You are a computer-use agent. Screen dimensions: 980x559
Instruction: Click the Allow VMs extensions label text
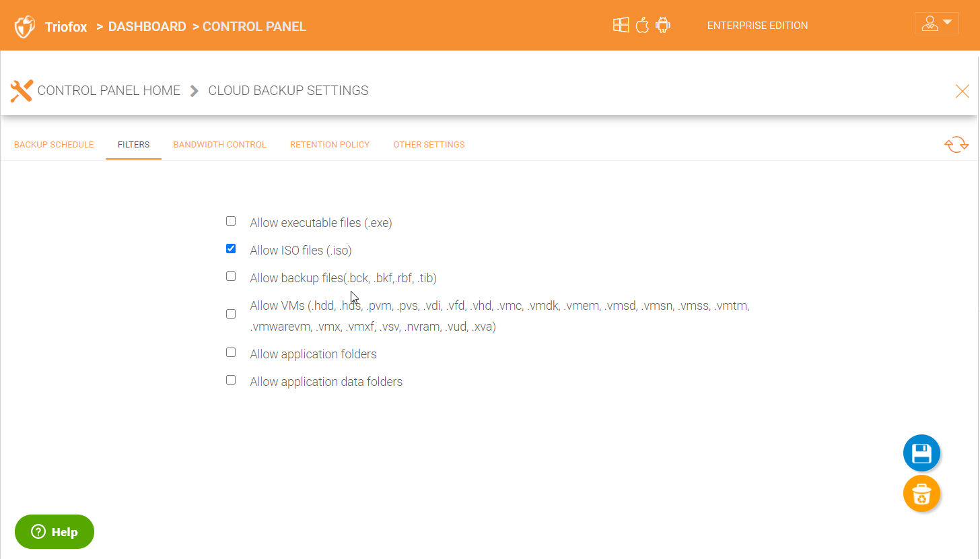tap(499, 317)
